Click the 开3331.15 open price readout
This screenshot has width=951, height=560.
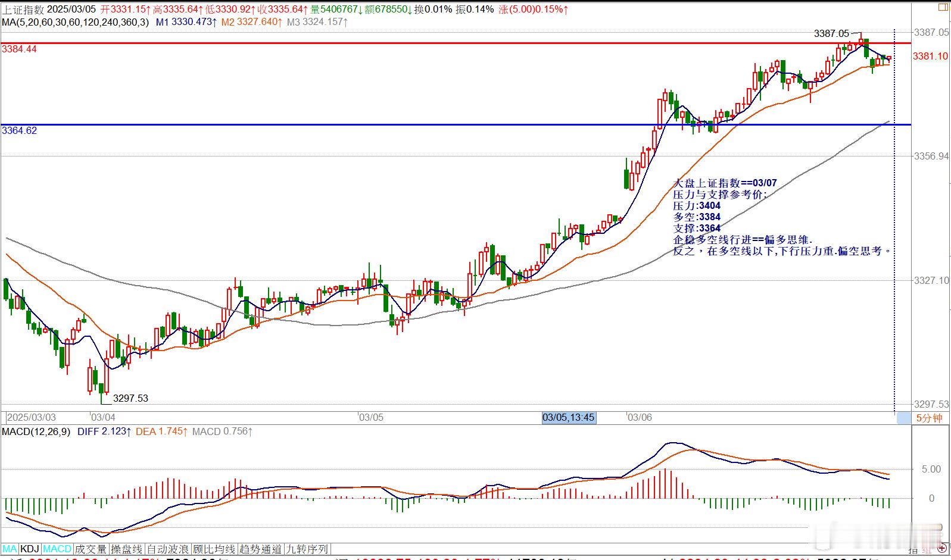click(124, 9)
